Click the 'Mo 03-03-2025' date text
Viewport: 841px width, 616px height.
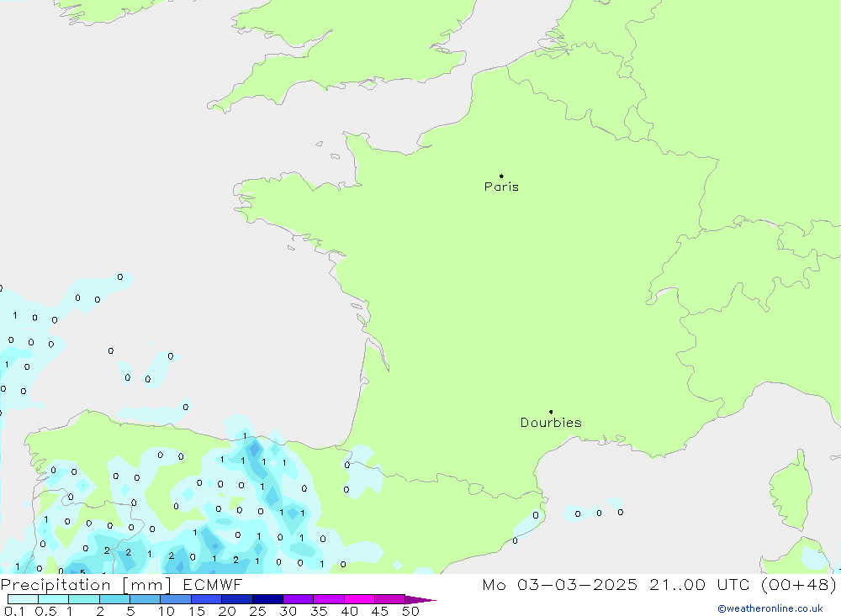[x=560, y=585]
